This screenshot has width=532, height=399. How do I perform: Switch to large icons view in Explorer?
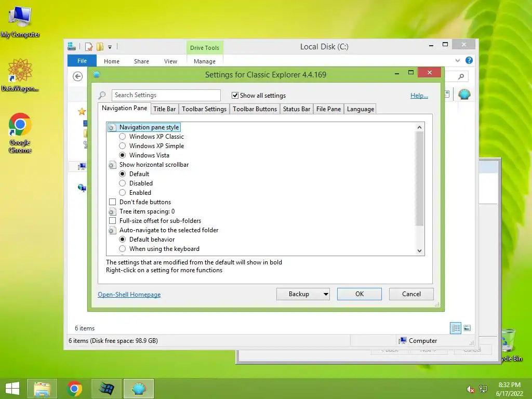point(467,328)
